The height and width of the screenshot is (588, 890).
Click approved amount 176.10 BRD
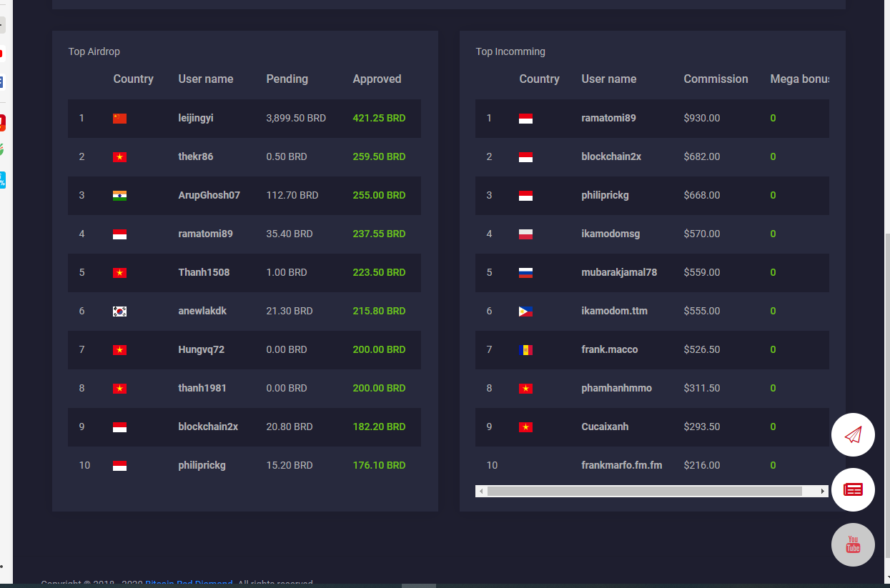[x=379, y=465]
